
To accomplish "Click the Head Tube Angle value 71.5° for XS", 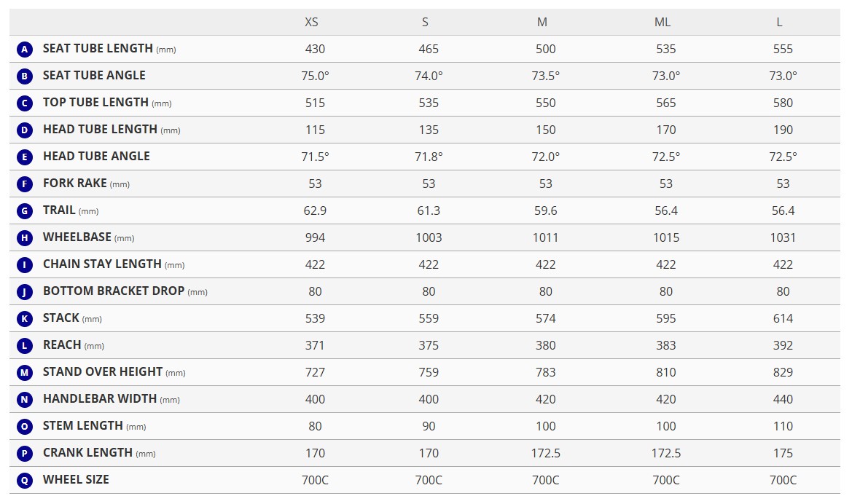I will tap(316, 157).
